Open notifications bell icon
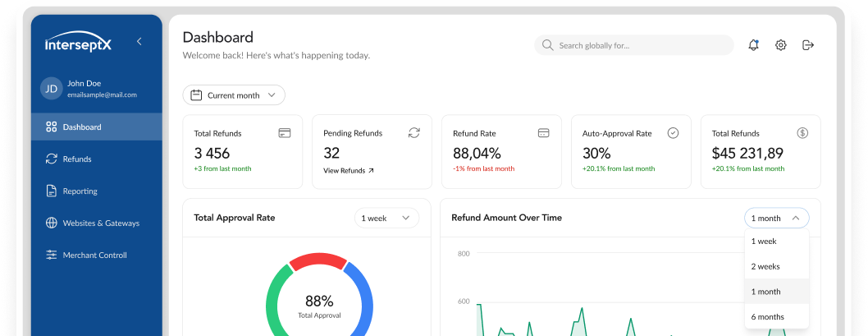Screen dimensions: 868x336 point(753,45)
